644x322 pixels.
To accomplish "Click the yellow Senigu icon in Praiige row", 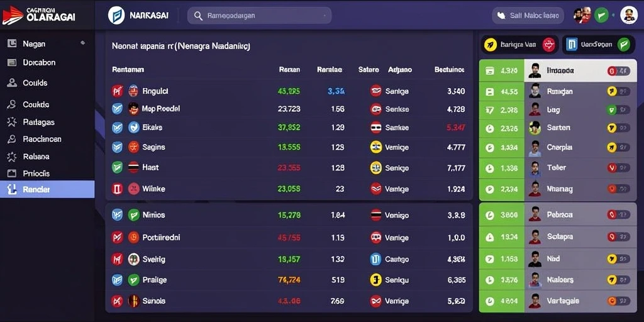I will [x=376, y=280].
